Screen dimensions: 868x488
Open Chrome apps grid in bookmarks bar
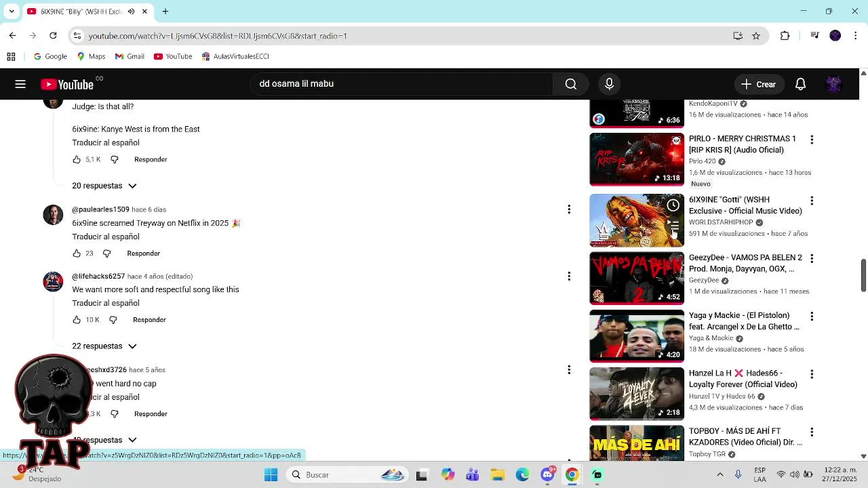(x=11, y=57)
